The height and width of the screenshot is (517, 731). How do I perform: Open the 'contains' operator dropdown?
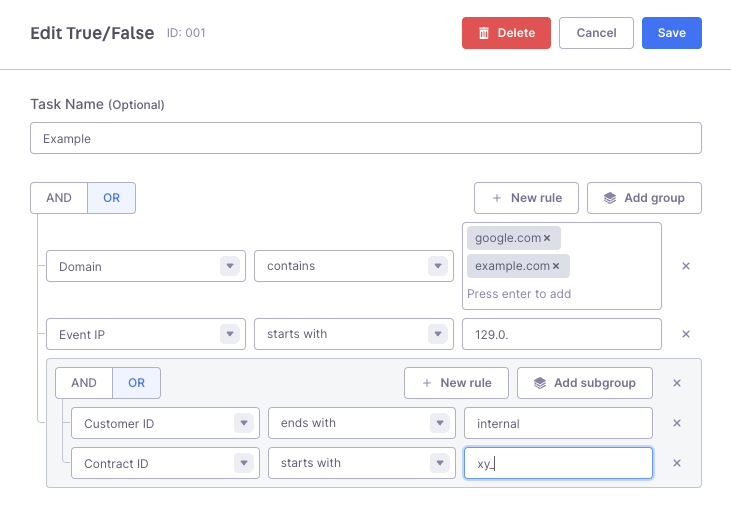(x=436, y=266)
